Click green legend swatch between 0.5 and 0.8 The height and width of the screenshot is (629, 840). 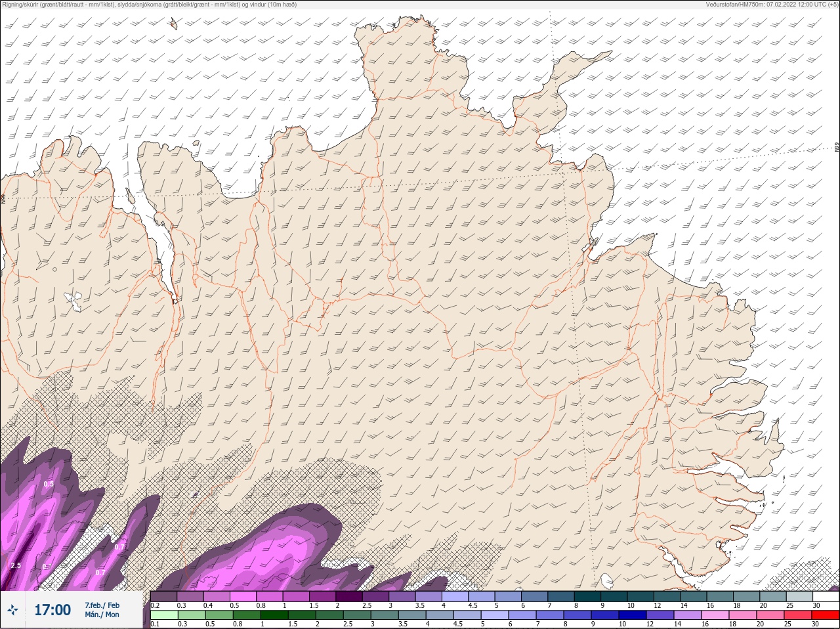click(219, 615)
